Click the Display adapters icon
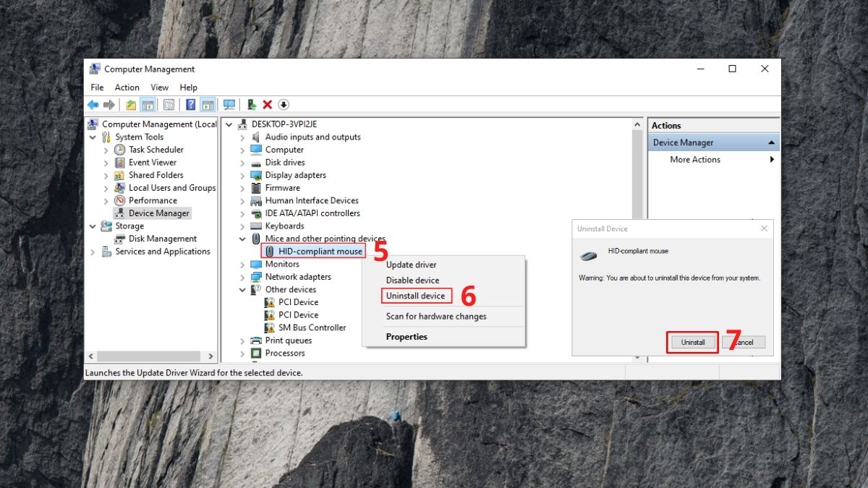 (x=256, y=175)
